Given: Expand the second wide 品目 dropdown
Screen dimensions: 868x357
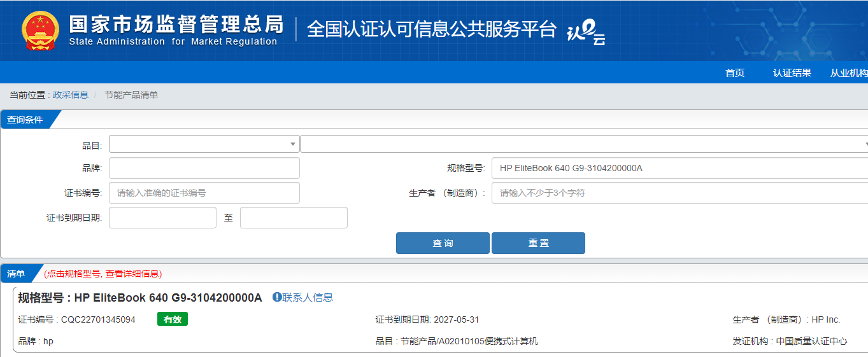Looking at the screenshot, I should pyautogui.click(x=583, y=144).
